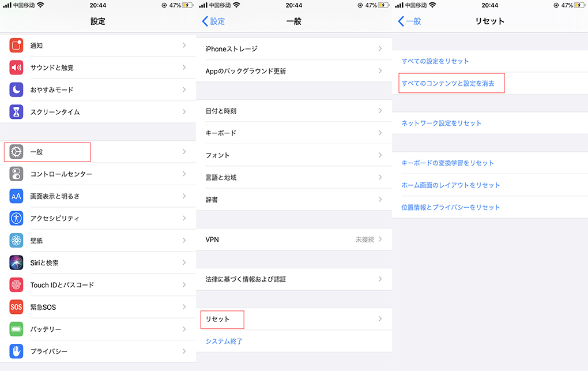Image resolution: width=588 pixels, height=371 pixels.
Task: Tap すべてのコンテンツと設定を消去
Action: pos(448,83)
